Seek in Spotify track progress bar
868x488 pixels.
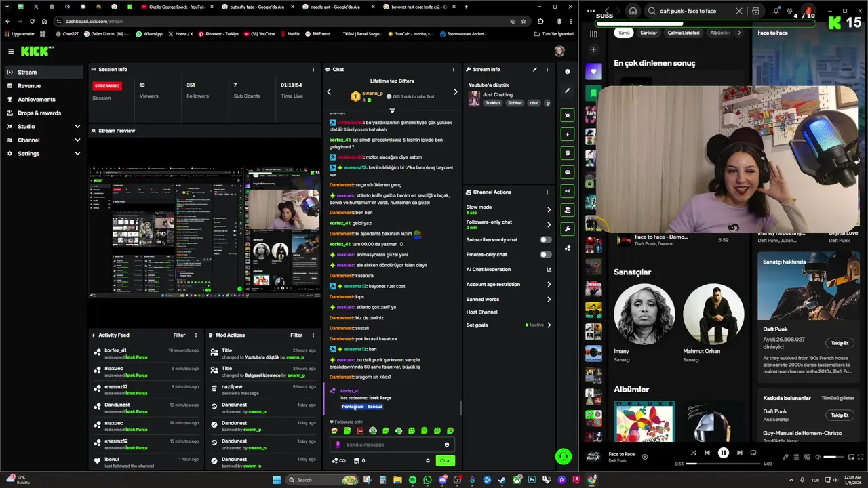[723, 464]
